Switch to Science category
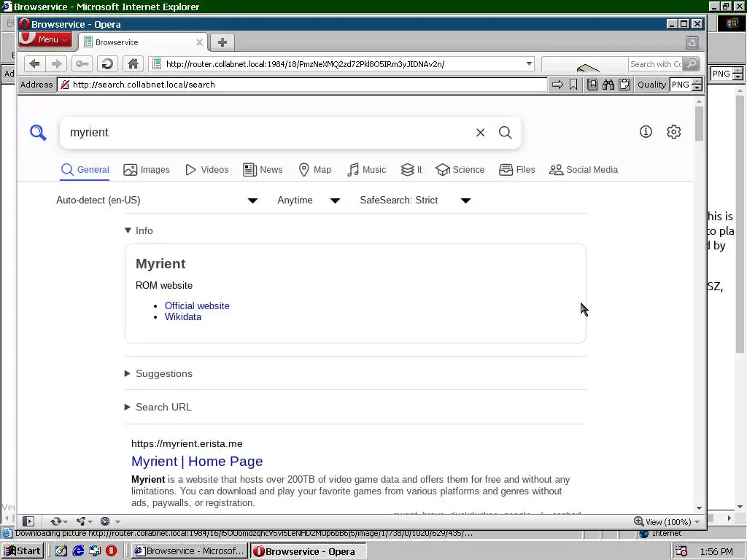 pos(460,169)
